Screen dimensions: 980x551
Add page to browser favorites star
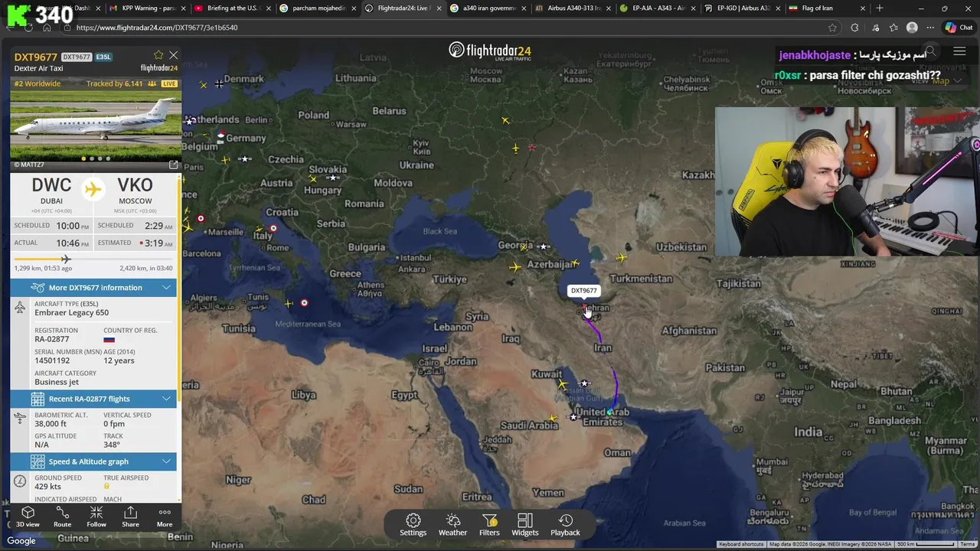pyautogui.click(x=832, y=28)
